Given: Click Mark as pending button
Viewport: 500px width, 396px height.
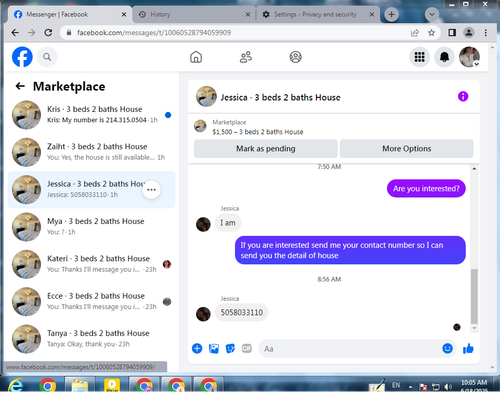Looking at the screenshot, I should (266, 149).
